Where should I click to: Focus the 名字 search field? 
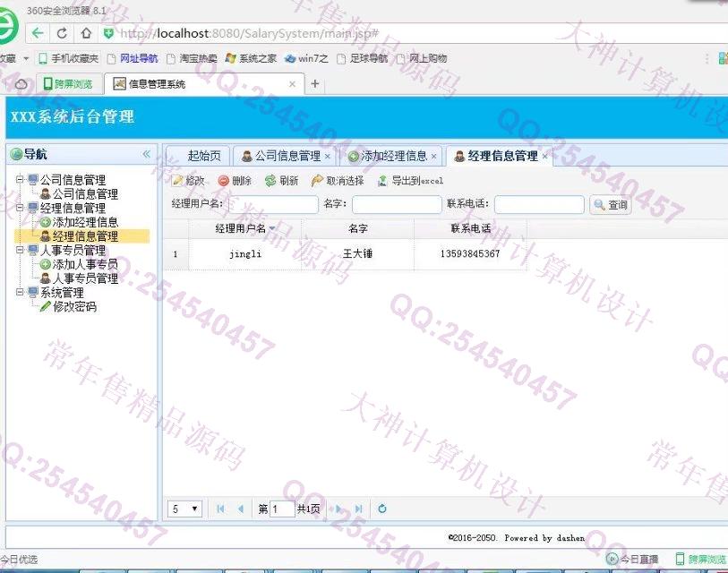(x=397, y=204)
